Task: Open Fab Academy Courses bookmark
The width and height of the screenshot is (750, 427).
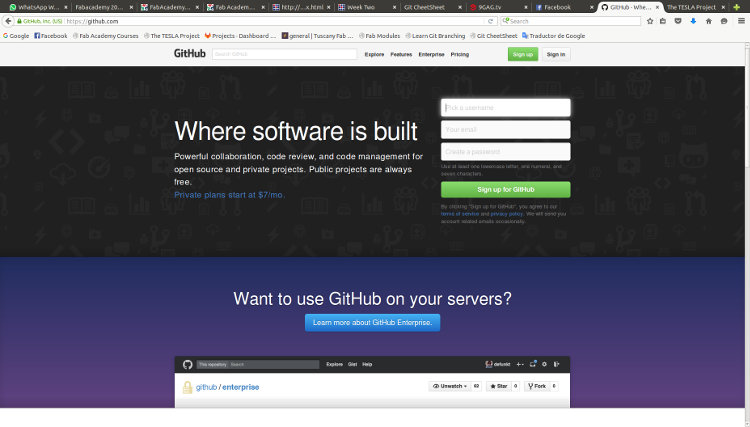Action: 105,36
